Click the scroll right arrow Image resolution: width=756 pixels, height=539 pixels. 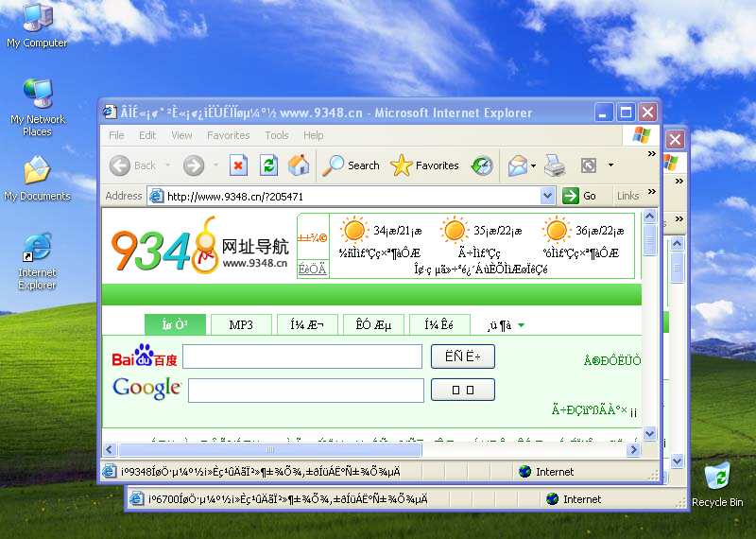633,450
